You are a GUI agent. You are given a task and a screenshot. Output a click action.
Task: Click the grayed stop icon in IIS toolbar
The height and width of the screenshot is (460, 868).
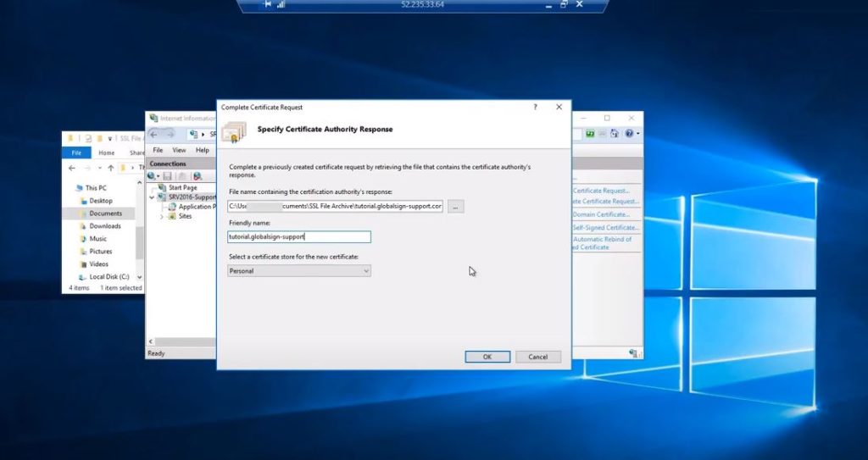click(603, 134)
